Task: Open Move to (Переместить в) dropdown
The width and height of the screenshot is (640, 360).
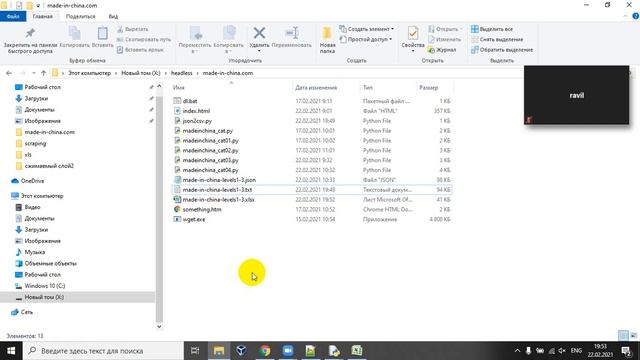Action: coord(195,40)
